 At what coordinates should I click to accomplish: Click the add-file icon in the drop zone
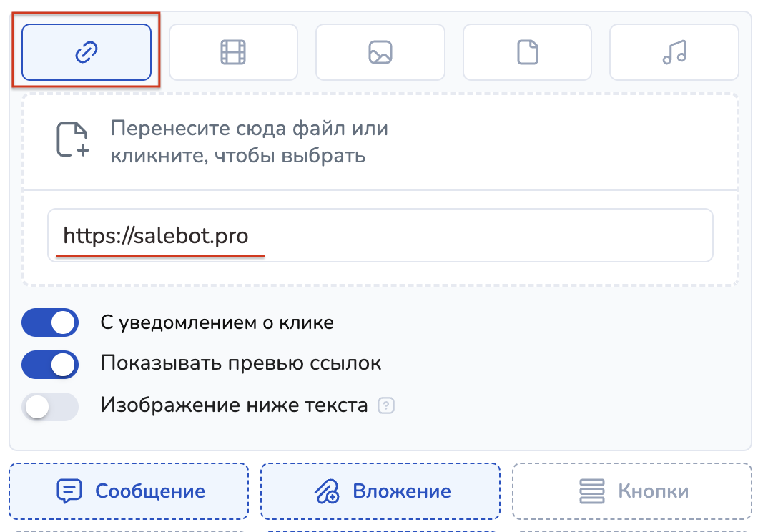72,139
